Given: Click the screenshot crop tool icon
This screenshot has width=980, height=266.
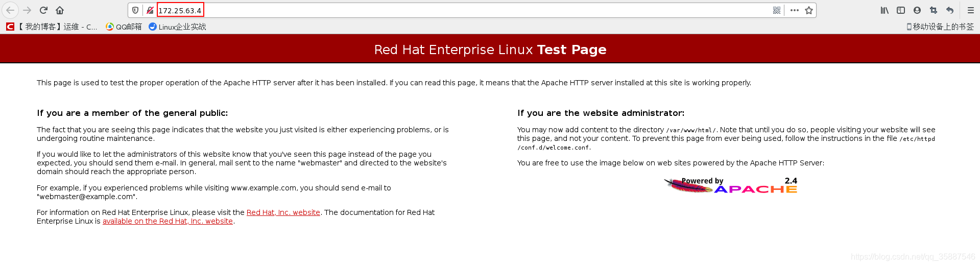Looking at the screenshot, I should (x=934, y=10).
